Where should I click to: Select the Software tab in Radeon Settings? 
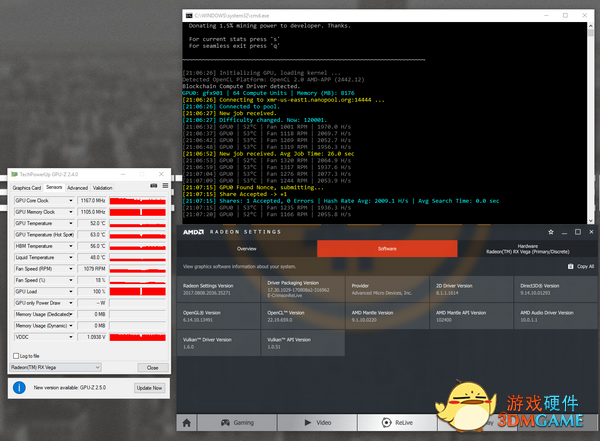tap(387, 249)
